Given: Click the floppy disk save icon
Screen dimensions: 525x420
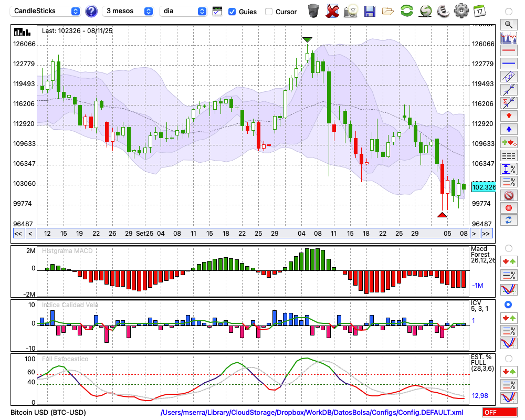Looking at the screenshot, I should [x=370, y=10].
